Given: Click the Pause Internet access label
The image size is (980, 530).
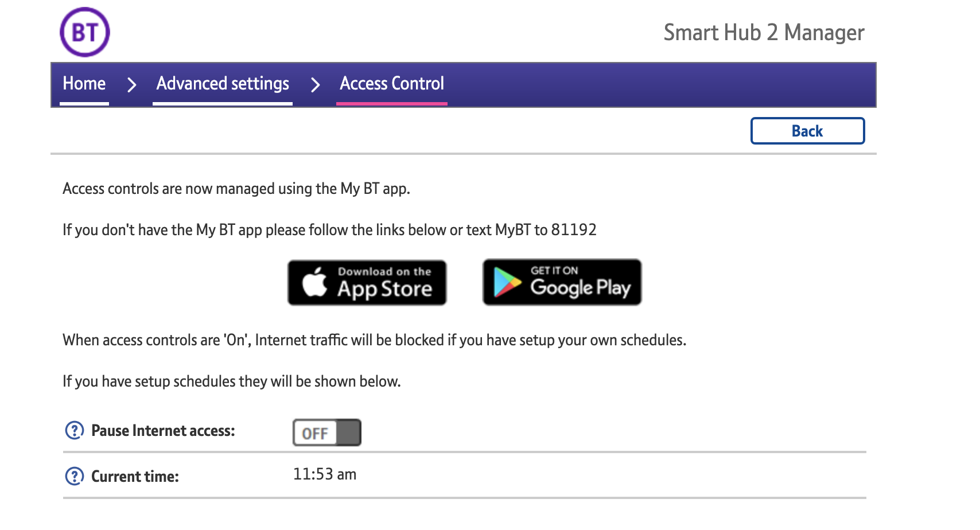Looking at the screenshot, I should point(163,431).
